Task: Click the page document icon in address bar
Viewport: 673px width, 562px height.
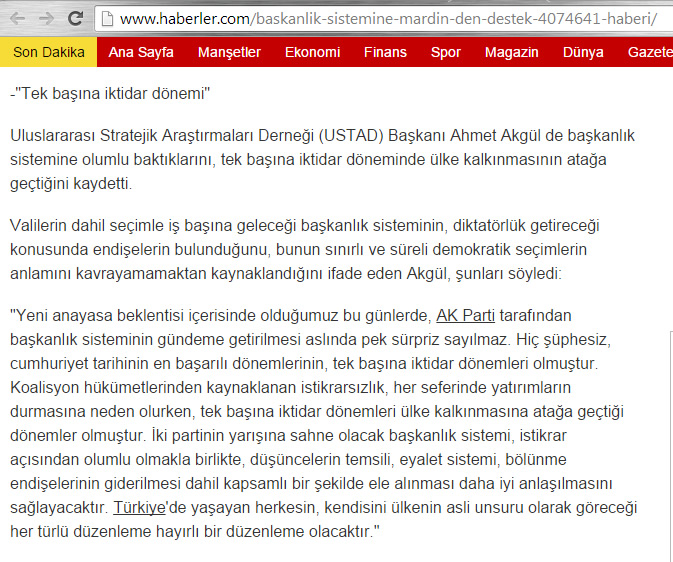Action: pos(107,18)
